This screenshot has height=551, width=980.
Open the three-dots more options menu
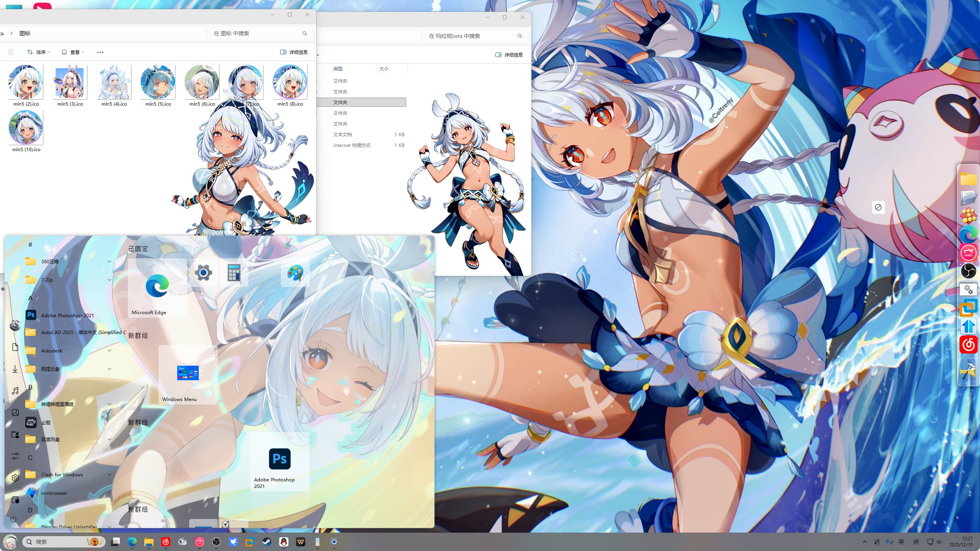[x=100, y=52]
